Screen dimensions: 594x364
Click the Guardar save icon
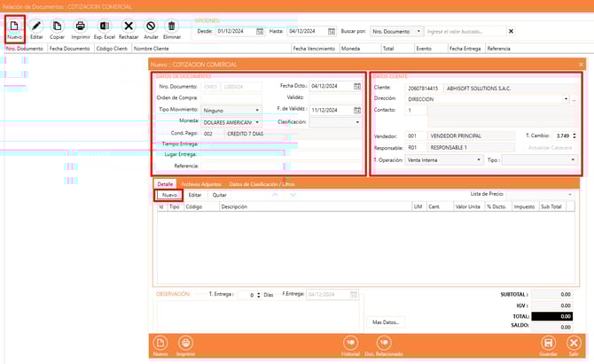point(548,344)
